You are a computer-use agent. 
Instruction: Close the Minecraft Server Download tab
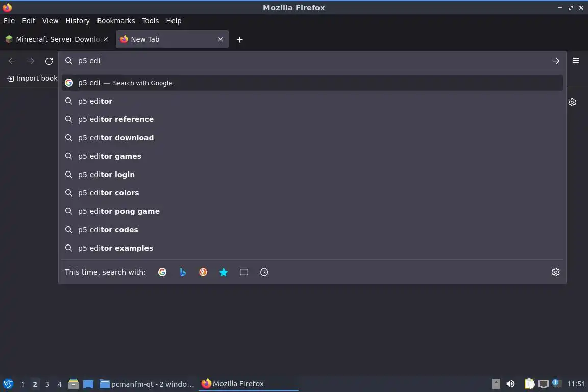point(106,39)
